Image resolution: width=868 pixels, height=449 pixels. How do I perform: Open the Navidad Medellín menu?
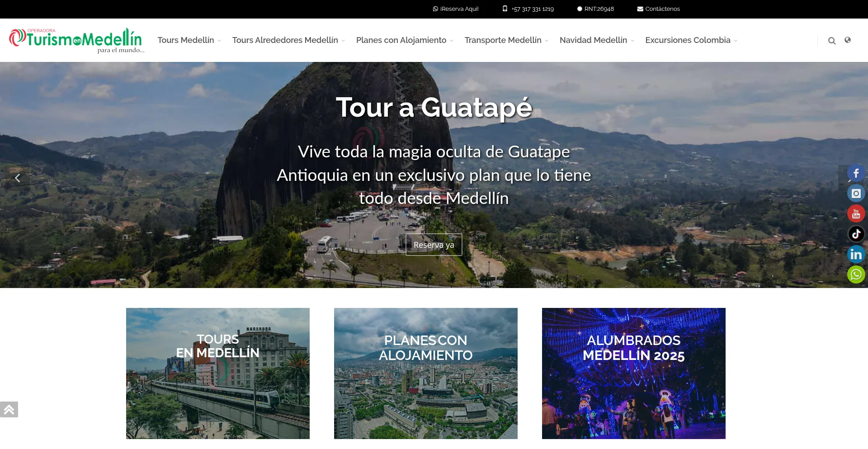coord(597,40)
